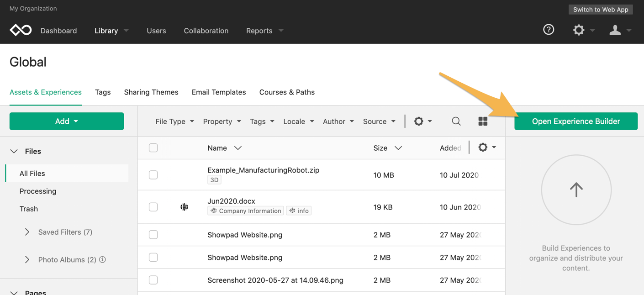Select Processing in sidebar

38,191
